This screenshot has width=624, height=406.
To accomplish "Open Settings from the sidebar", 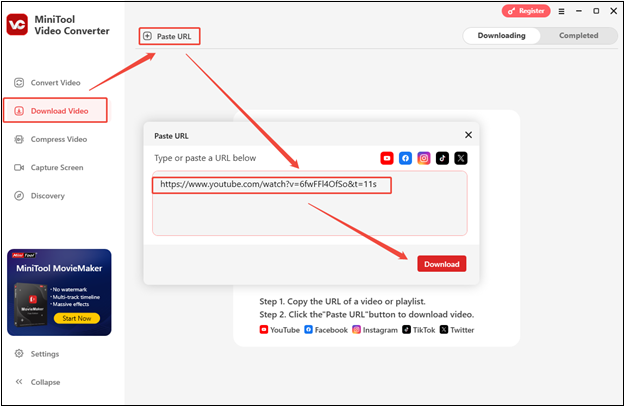I will coord(37,354).
